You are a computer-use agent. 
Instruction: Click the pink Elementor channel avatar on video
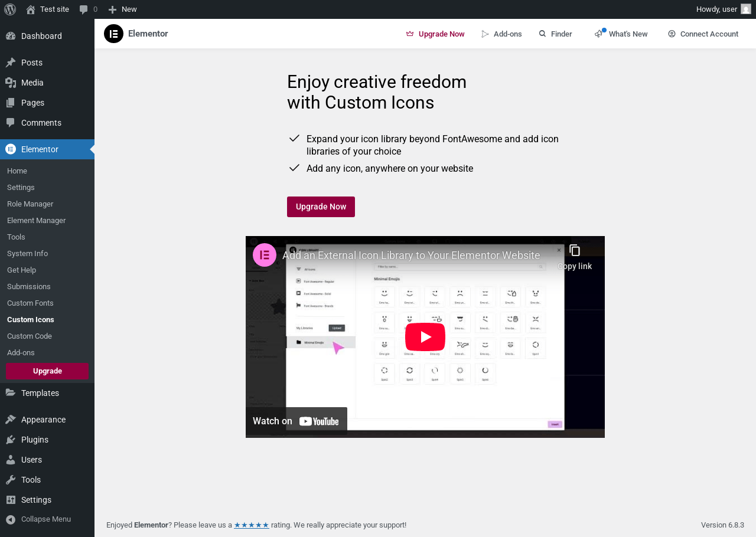coord(265,255)
